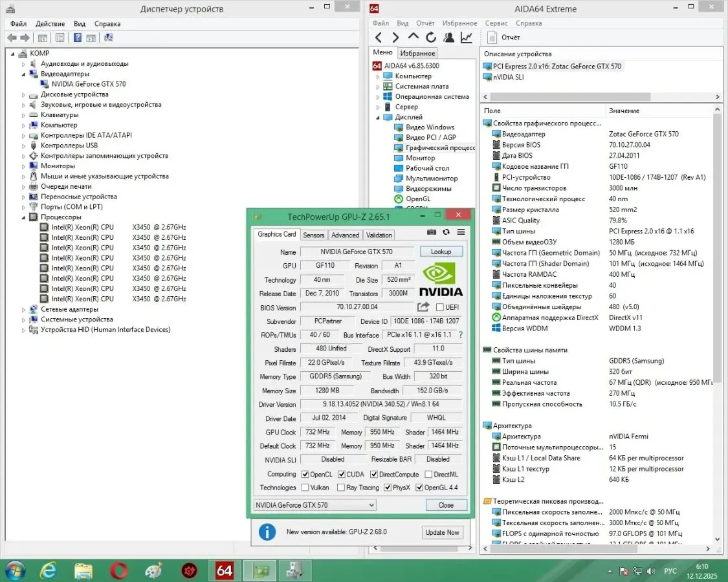
Task: Click the AIDA64 user manage icon
Action: (x=448, y=38)
